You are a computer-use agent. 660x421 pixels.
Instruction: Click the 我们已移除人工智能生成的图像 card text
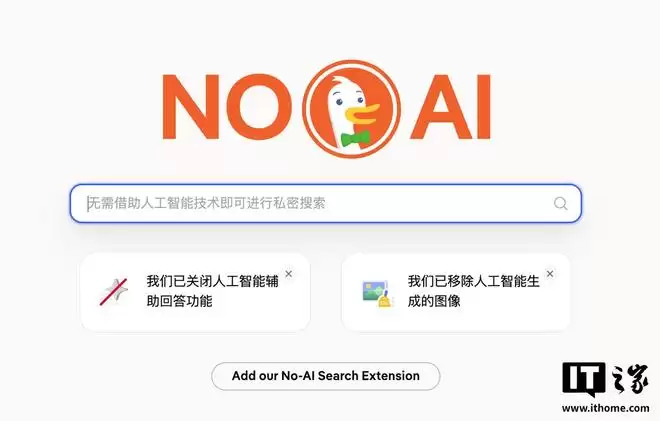point(473,291)
